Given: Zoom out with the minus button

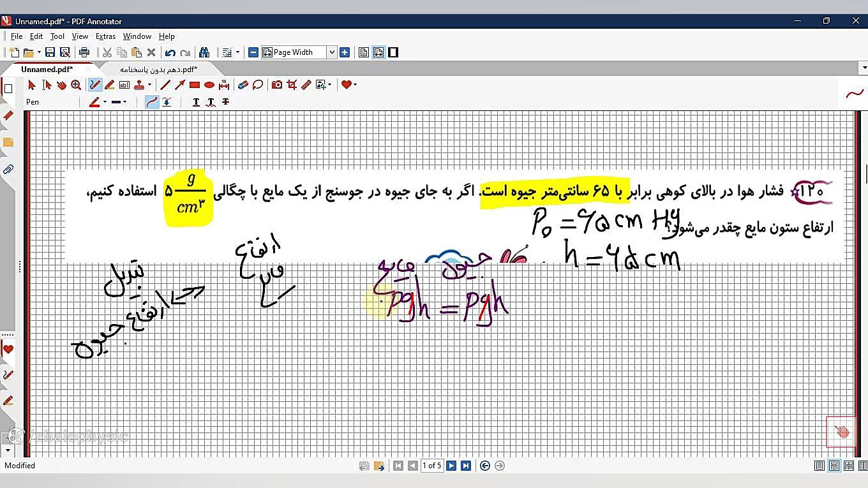Looking at the screenshot, I should [253, 52].
